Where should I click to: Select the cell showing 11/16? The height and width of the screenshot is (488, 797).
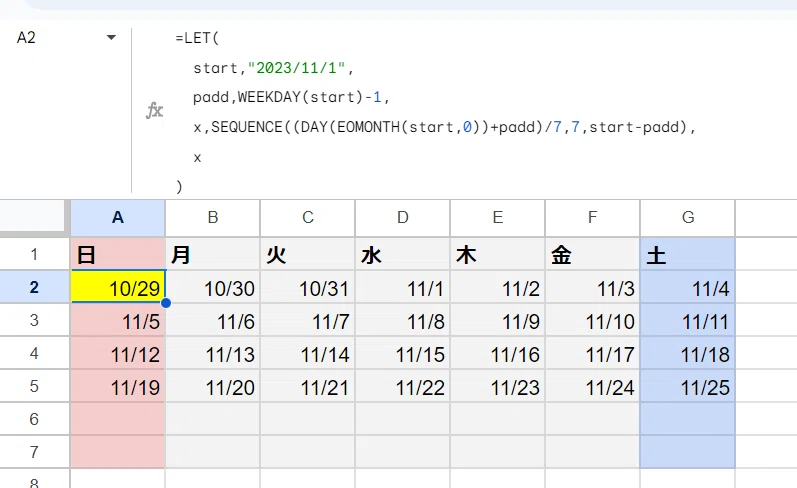tap(498, 353)
